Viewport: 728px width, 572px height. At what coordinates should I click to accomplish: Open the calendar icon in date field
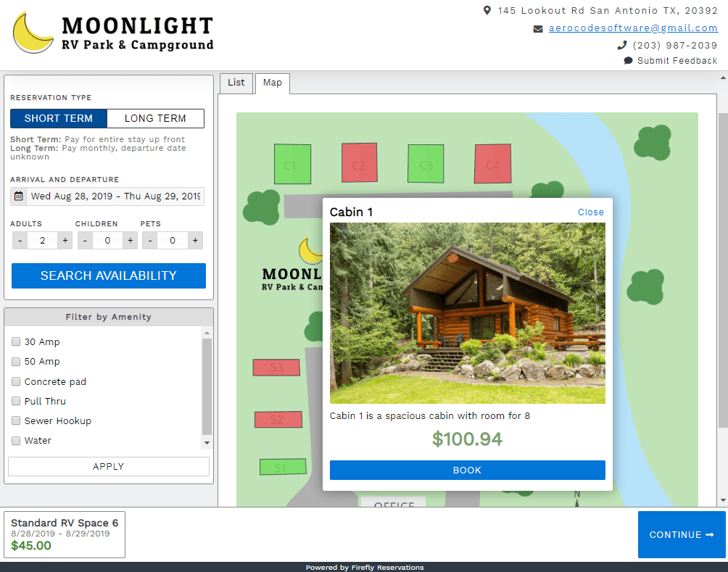coord(17,196)
